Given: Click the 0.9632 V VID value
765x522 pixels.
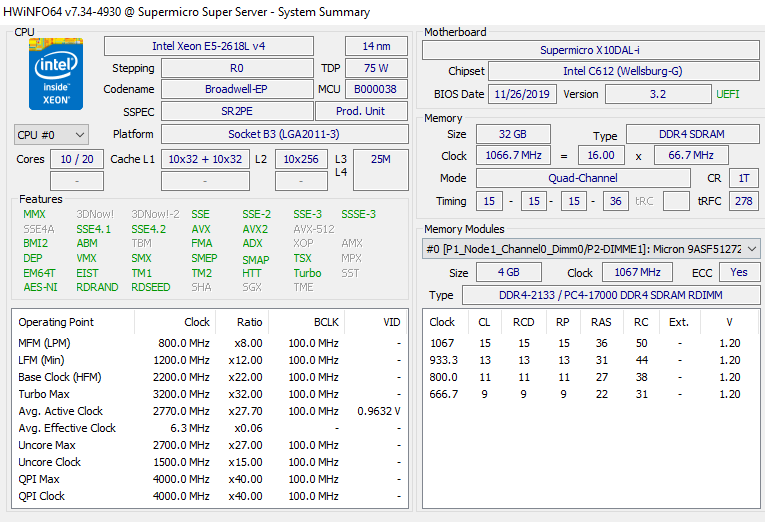Looking at the screenshot, I should 379,411.
